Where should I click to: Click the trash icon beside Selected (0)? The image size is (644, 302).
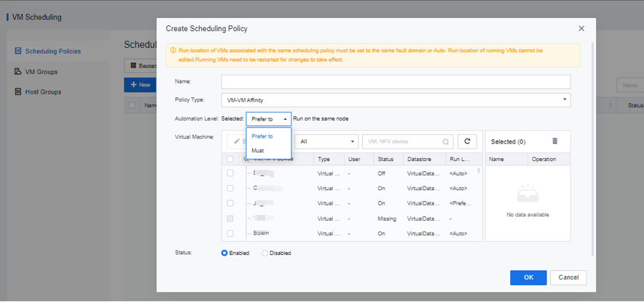click(x=555, y=141)
